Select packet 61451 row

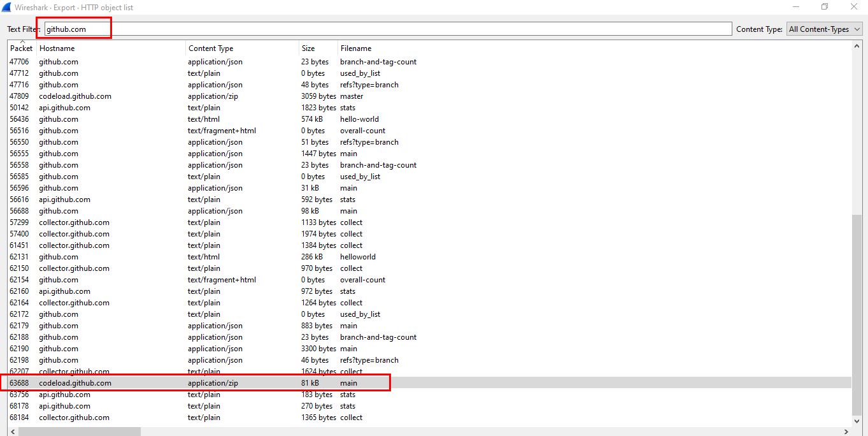click(x=430, y=245)
